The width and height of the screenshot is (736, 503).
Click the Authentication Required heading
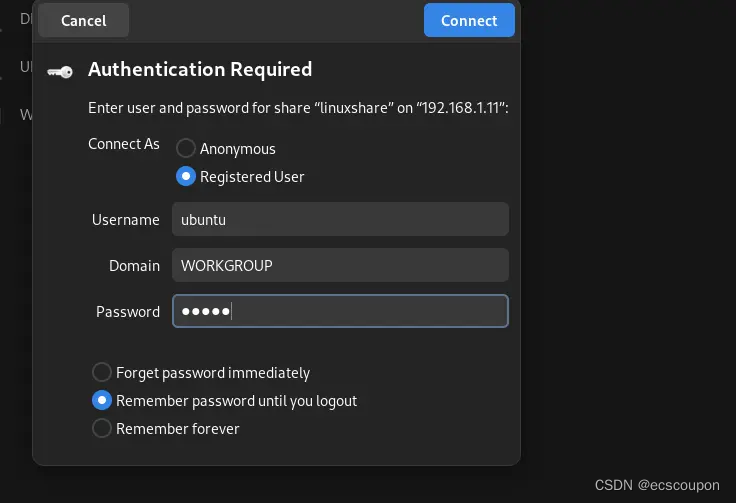[200, 69]
